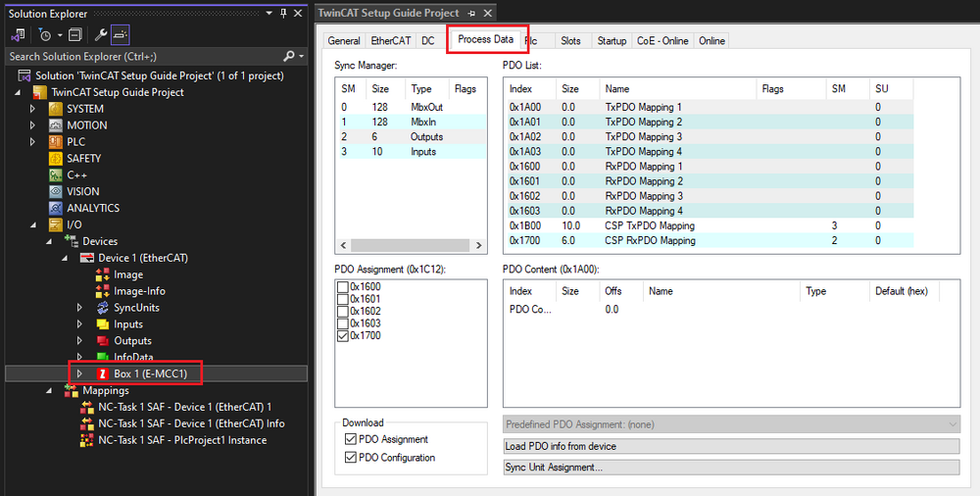This screenshot has height=496, width=980.
Task: Click the PLC node icon
Action: click(56, 142)
